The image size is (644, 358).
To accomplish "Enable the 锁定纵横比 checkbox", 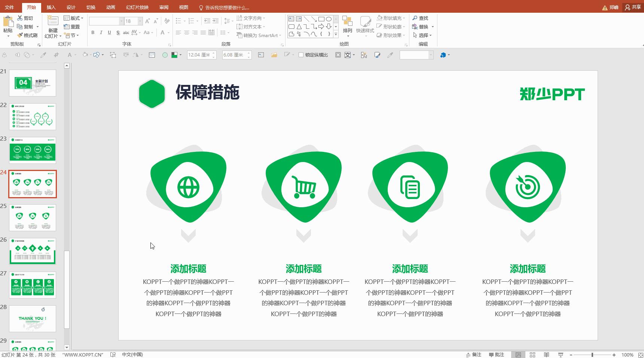I will pos(302,55).
